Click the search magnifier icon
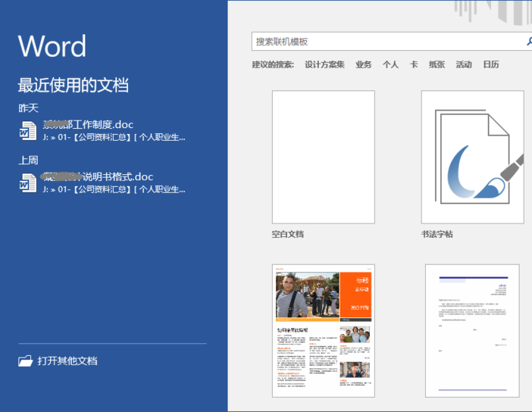The width and height of the screenshot is (532, 412). 527,42
